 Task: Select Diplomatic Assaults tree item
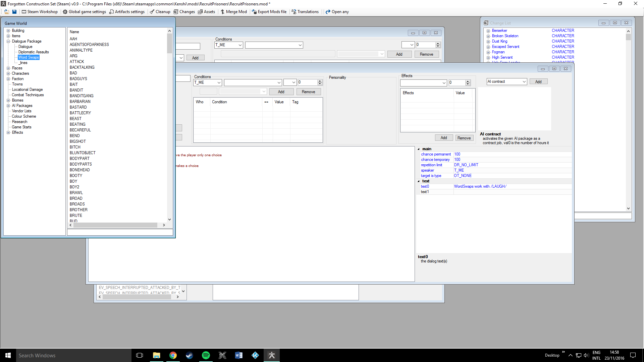coord(34,52)
